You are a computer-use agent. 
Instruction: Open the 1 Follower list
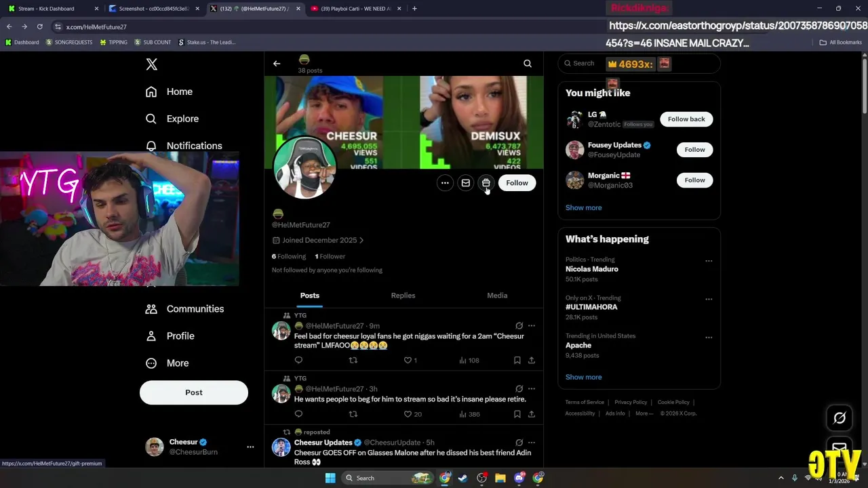pos(330,257)
